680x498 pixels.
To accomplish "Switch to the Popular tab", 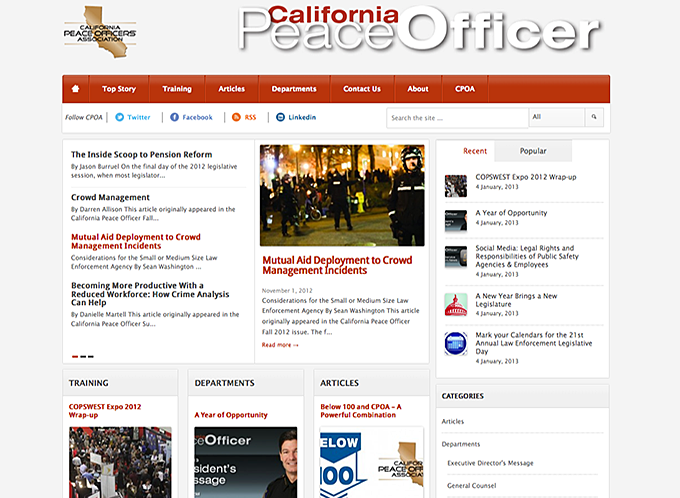I will click(x=533, y=151).
